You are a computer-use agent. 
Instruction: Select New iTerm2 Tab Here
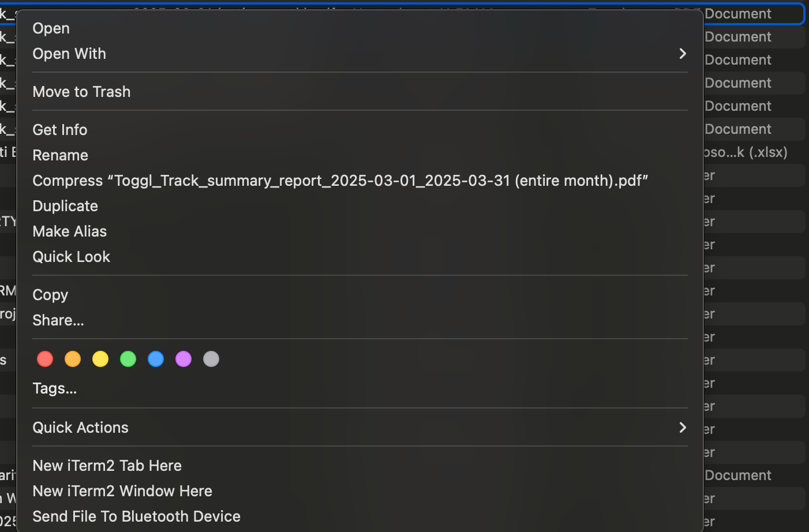[x=360, y=466]
